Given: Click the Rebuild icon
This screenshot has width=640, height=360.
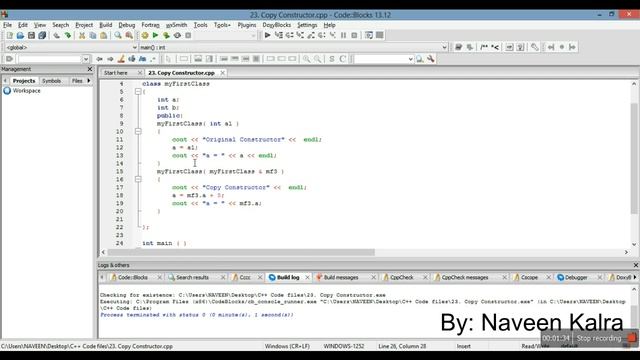Looking at the screenshot, I should click(177, 36).
